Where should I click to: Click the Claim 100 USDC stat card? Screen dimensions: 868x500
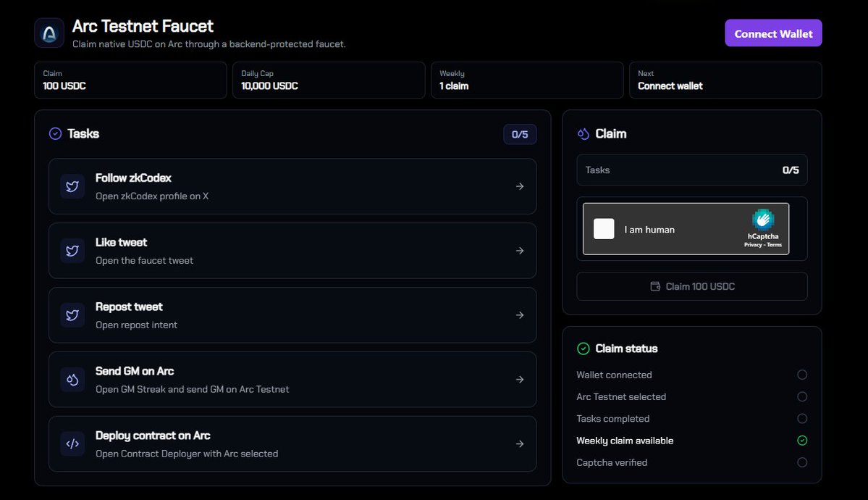coord(130,80)
